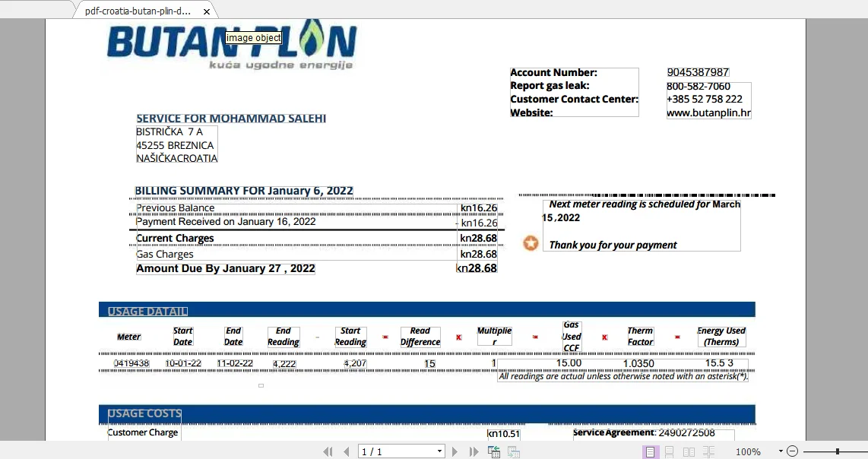
Task: Click the zoom out minus icon
Action: click(792, 451)
